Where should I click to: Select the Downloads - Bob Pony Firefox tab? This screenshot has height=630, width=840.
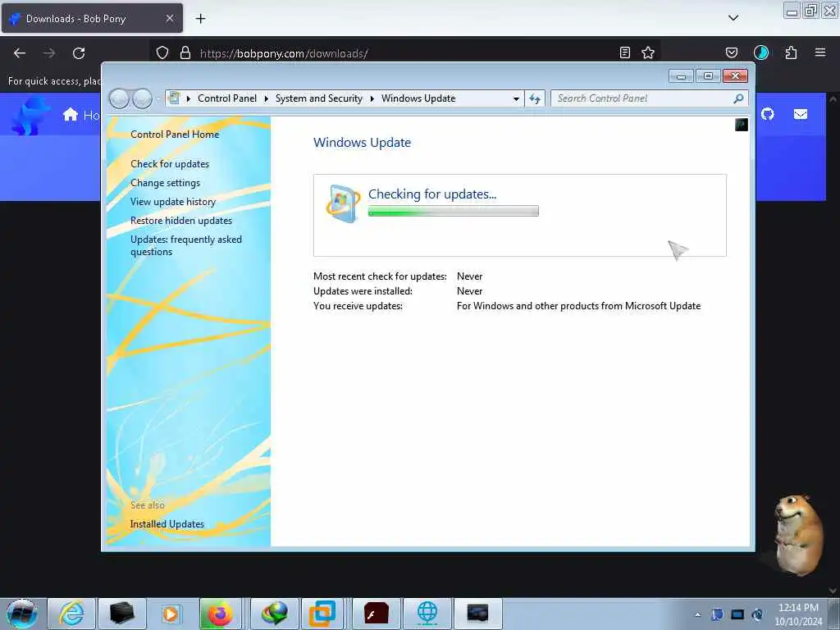pos(92,18)
